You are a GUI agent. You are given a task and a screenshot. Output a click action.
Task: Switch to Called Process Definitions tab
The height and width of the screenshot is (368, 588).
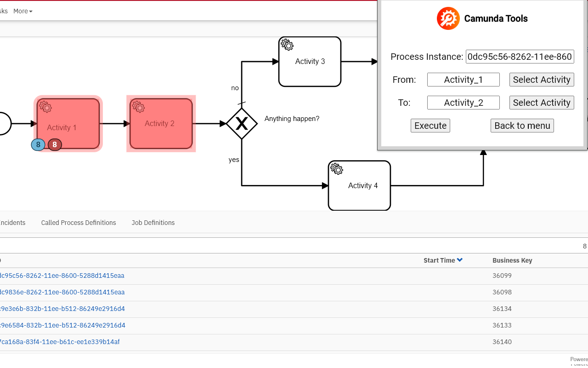tap(79, 223)
